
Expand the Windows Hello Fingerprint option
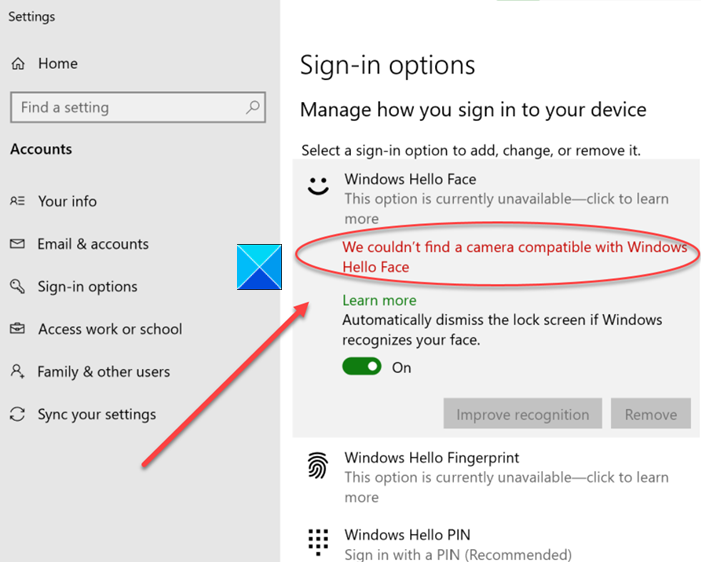tap(496, 477)
